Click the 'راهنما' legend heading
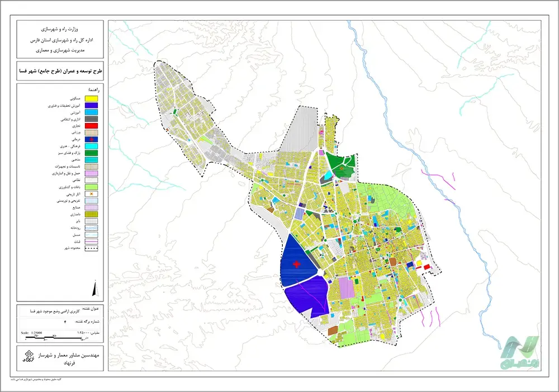This screenshot has width=559, height=392. [94, 89]
